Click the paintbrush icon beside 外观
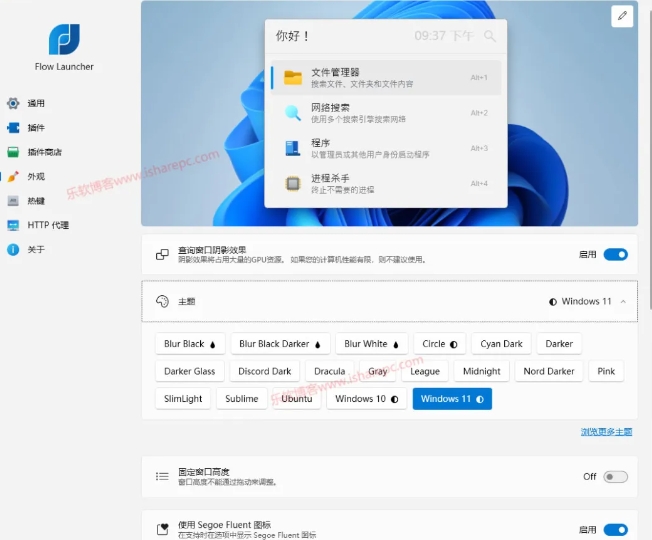The image size is (652, 540). click(13, 176)
